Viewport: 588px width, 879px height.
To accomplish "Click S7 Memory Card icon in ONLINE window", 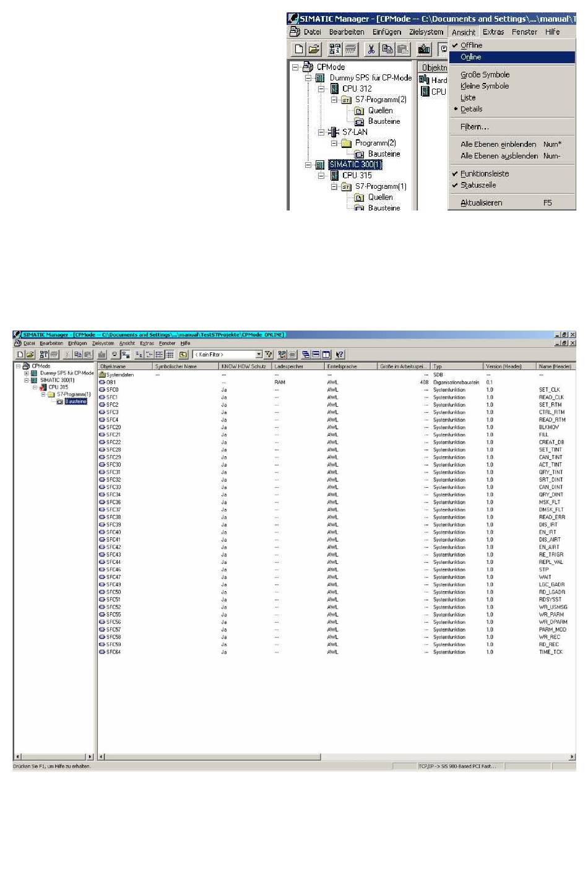I will 54,355.
